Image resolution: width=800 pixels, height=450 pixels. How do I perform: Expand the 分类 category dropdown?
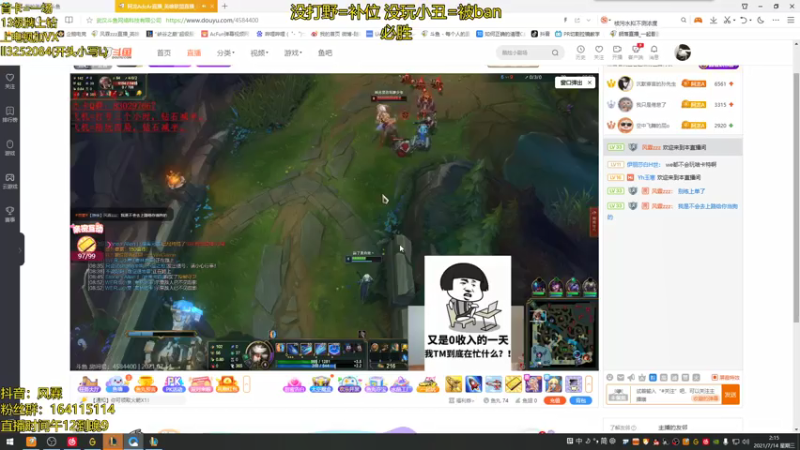click(226, 53)
